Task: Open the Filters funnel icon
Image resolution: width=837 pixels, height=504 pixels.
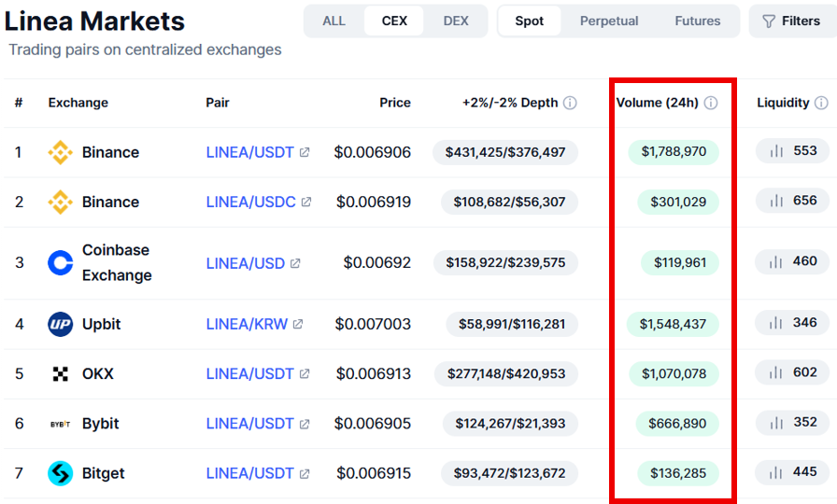Action: pos(769,21)
